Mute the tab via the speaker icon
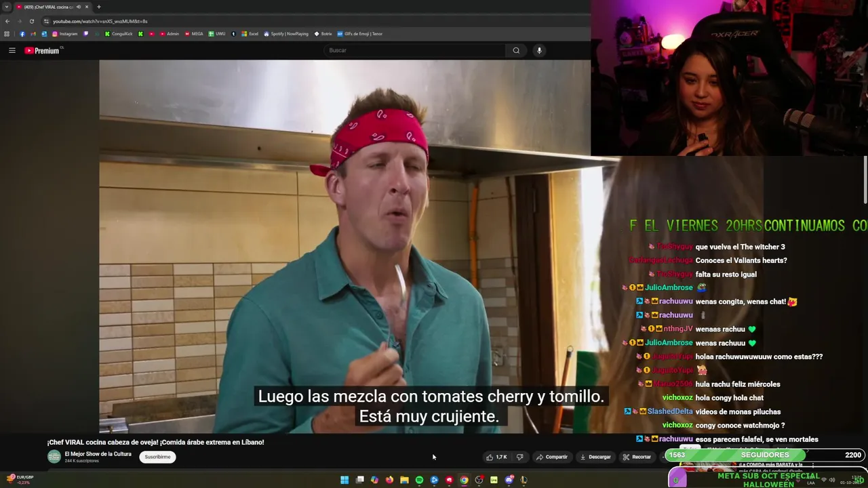868x488 pixels. 79,7
